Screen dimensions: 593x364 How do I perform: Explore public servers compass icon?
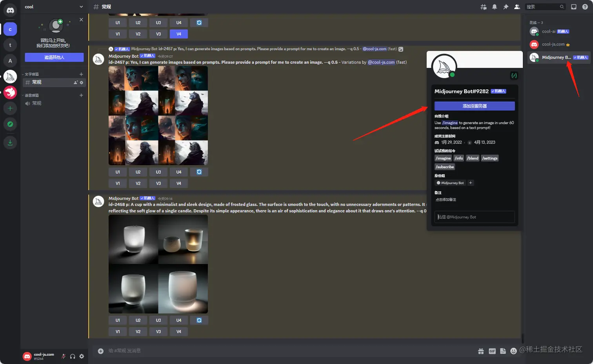[x=10, y=124]
